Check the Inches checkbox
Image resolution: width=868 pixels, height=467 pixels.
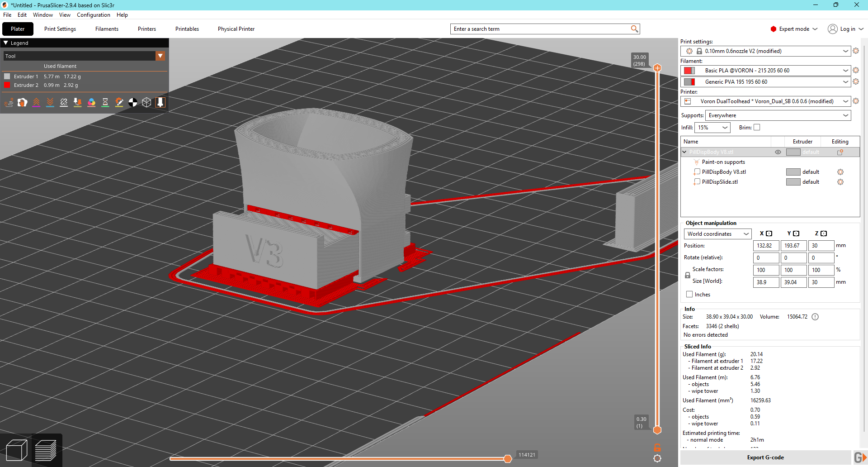[689, 295]
